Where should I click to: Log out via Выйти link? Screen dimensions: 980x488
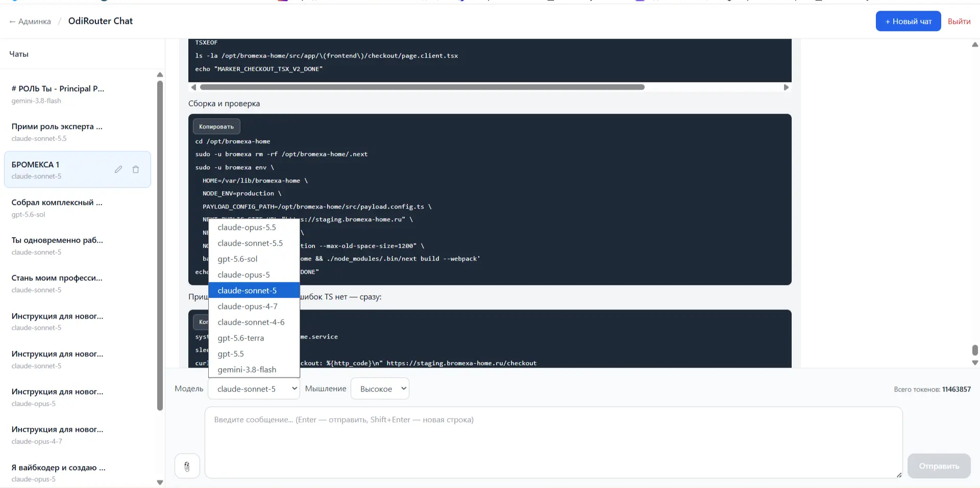pyautogui.click(x=959, y=21)
